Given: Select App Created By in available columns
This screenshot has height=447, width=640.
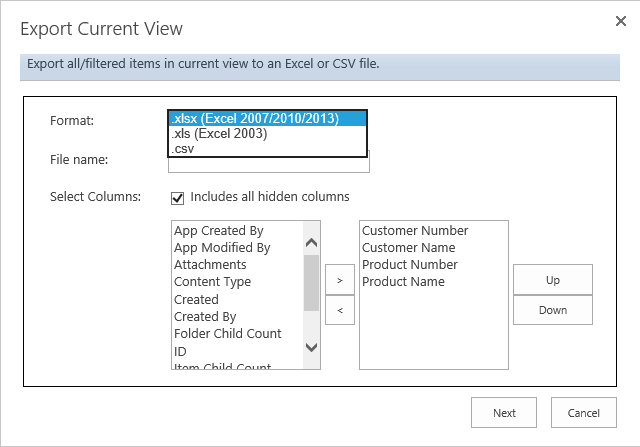Looking at the screenshot, I should [x=218, y=231].
